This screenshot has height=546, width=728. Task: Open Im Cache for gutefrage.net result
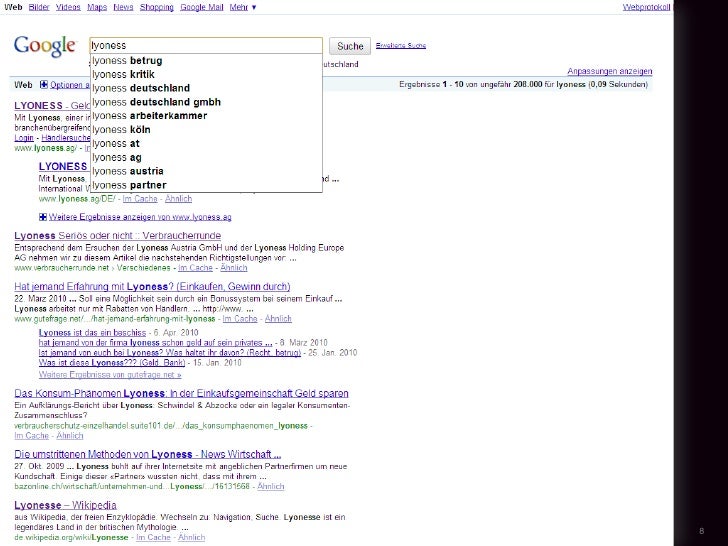point(240,319)
